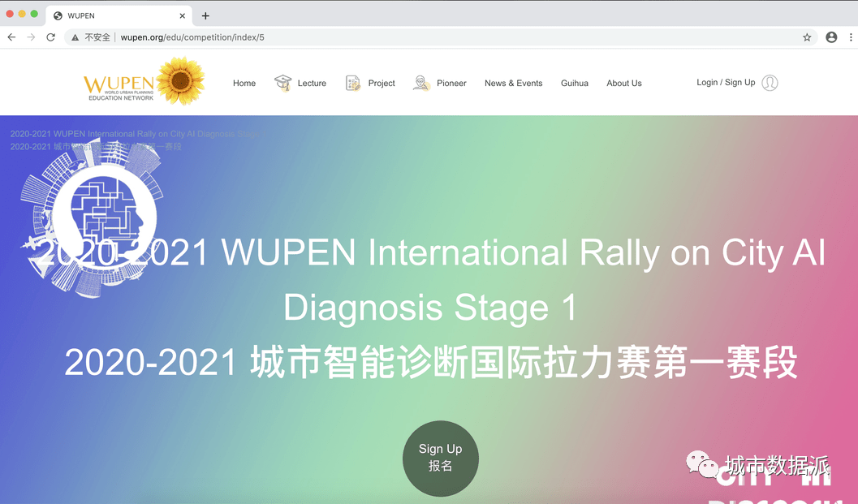
Task: Click the reload page icon
Action: [50, 37]
